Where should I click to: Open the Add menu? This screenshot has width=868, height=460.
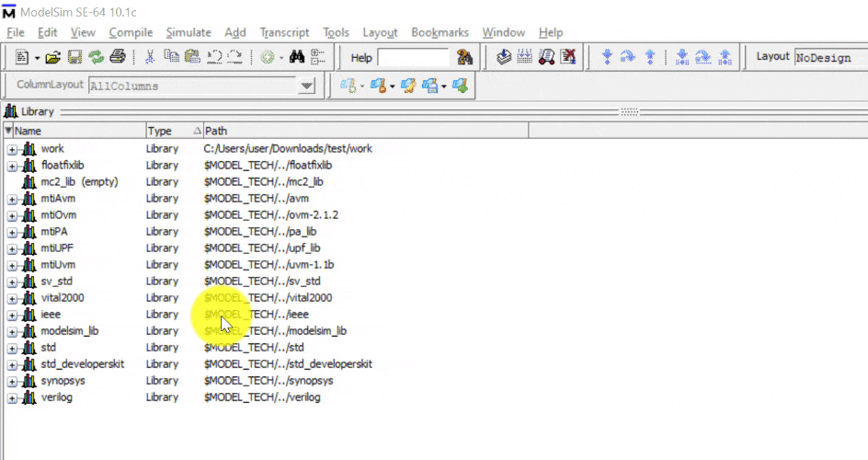235,32
